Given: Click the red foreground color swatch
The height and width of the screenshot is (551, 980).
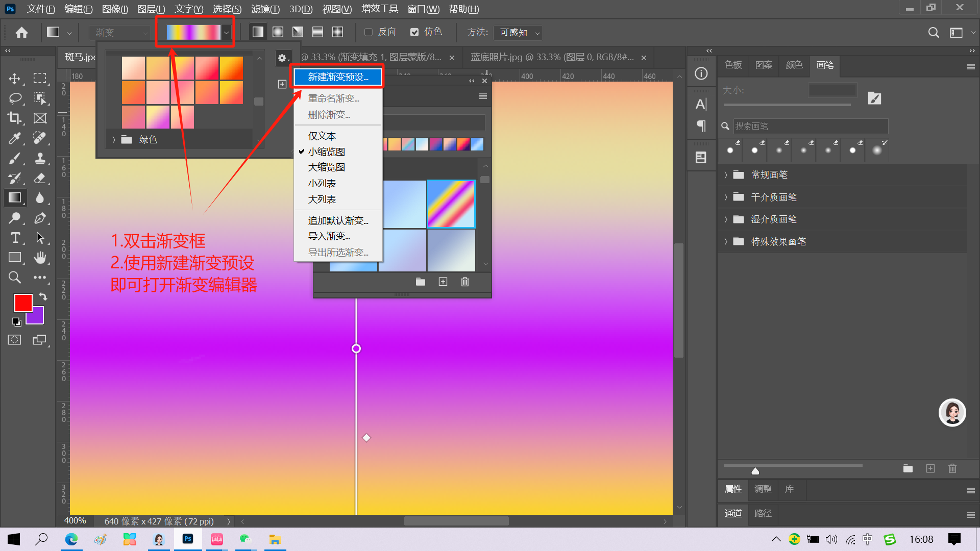Looking at the screenshot, I should pyautogui.click(x=22, y=303).
